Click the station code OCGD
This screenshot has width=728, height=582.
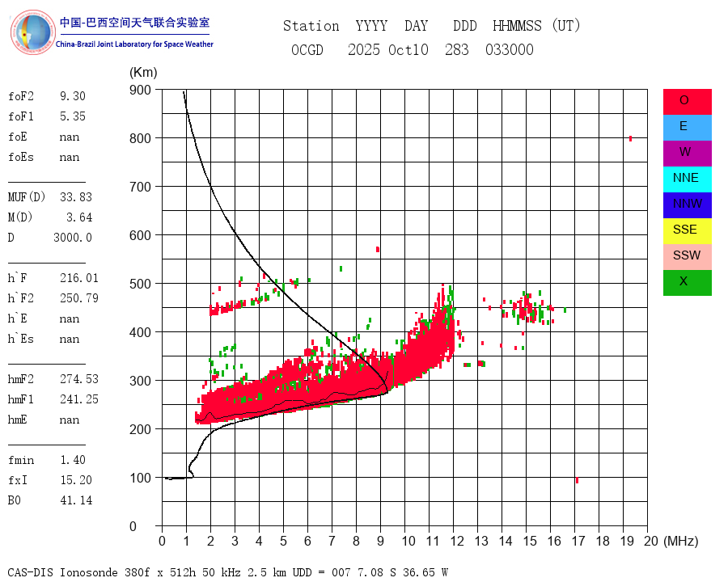[x=307, y=49]
